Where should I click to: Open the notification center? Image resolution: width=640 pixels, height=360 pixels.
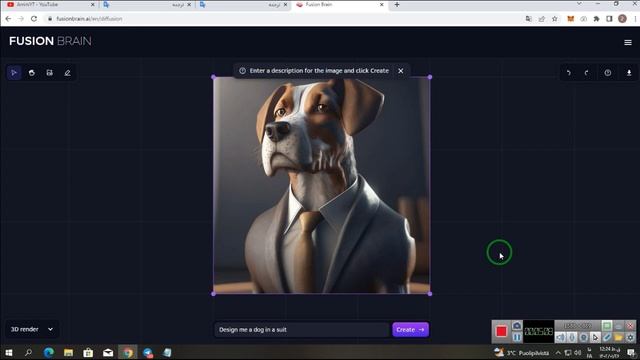(631, 353)
